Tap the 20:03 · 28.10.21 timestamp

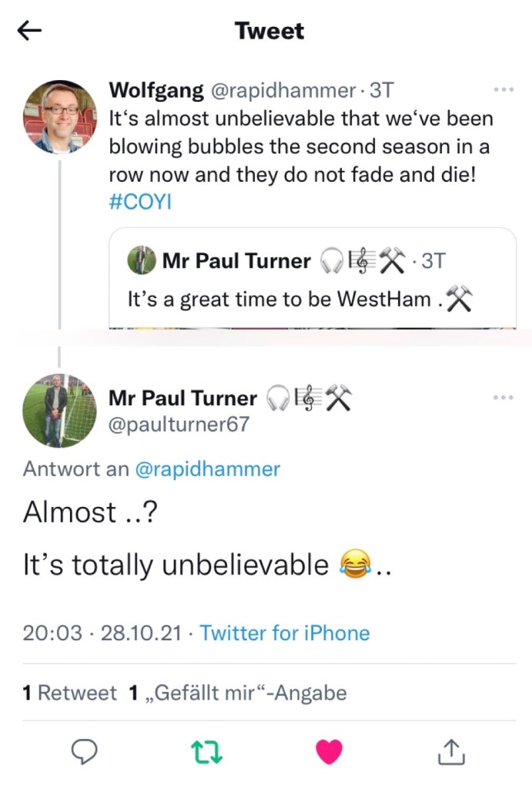[x=102, y=633]
